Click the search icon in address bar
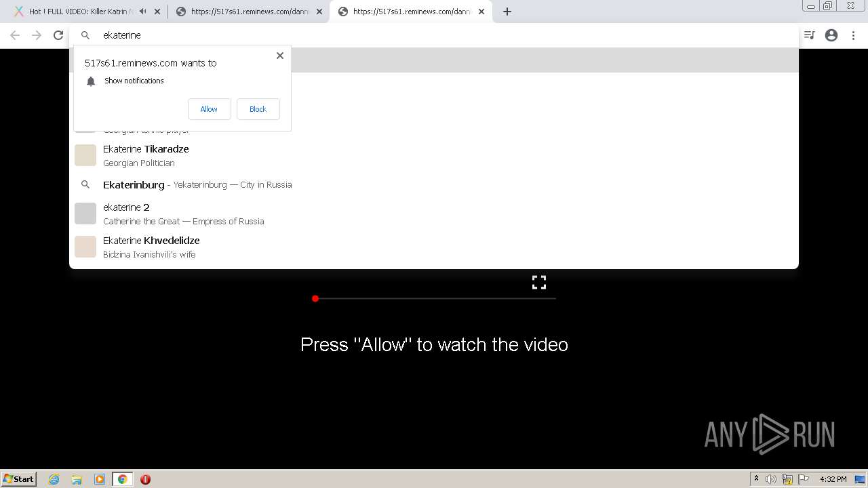The width and height of the screenshot is (868, 488). [x=85, y=35]
